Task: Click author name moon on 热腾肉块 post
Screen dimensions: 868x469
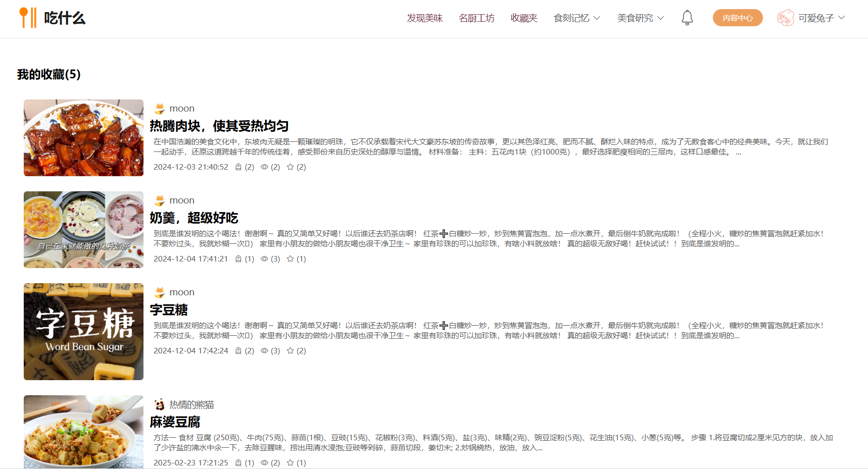Action: (x=182, y=109)
